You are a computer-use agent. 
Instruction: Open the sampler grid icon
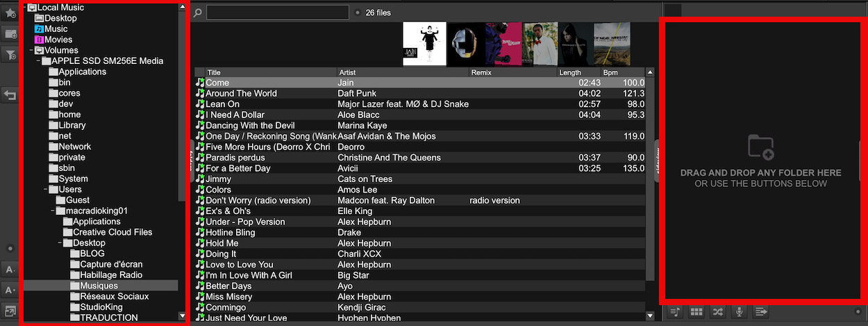pyautogui.click(x=696, y=312)
